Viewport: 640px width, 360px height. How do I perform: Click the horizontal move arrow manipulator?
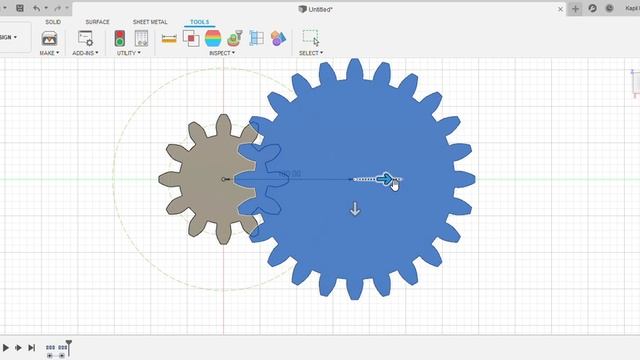[384, 179]
